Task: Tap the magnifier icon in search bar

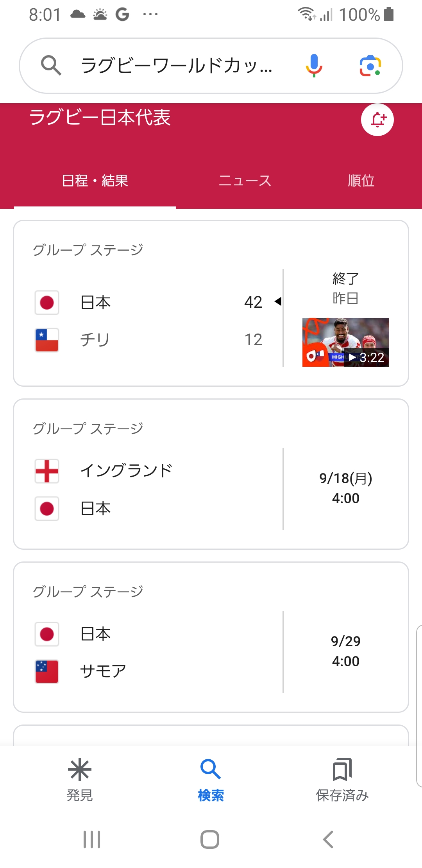Action: 51,65
